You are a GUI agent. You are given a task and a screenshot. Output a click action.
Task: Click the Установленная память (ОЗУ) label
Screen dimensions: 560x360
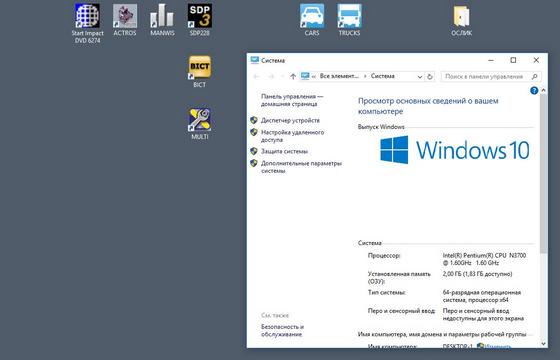coord(399,278)
